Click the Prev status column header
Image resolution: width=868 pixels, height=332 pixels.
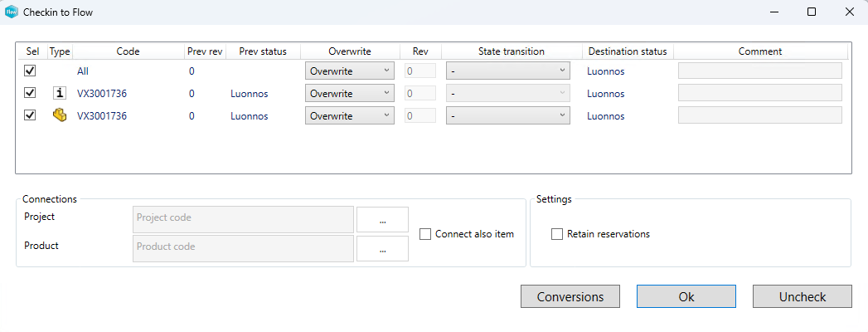[262, 51]
